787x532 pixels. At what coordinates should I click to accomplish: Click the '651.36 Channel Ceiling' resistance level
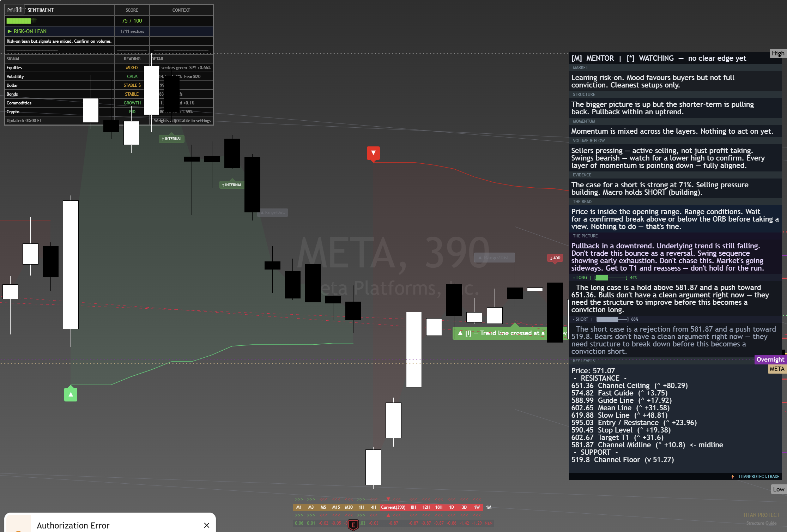coord(630,386)
